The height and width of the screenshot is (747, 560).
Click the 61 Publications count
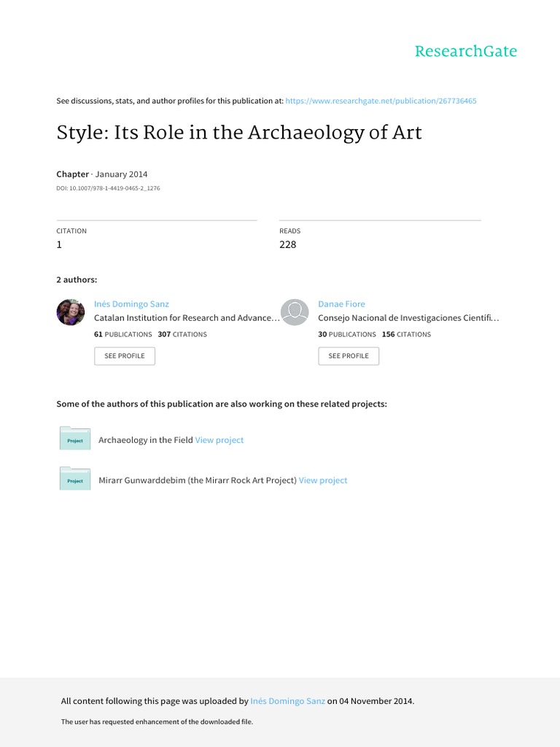[123, 334]
